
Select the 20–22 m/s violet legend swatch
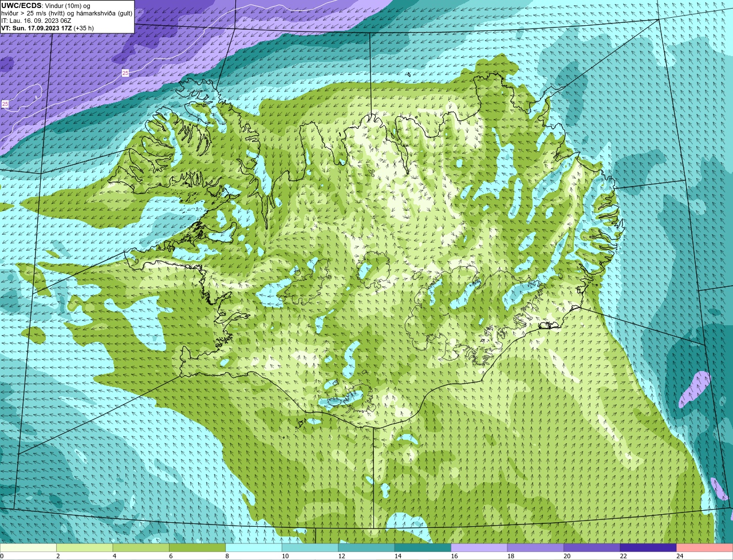click(x=592, y=547)
